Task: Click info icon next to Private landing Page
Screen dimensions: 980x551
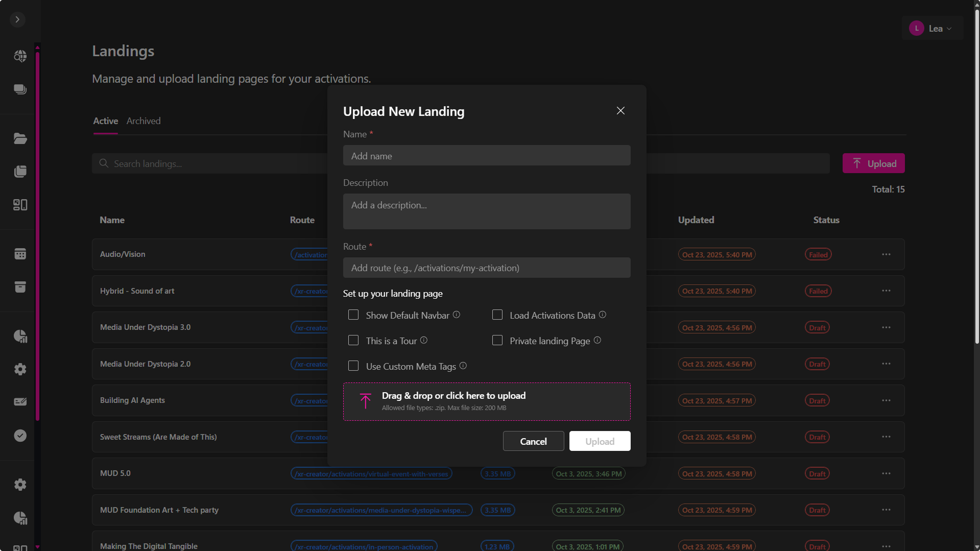Action: pyautogui.click(x=597, y=340)
